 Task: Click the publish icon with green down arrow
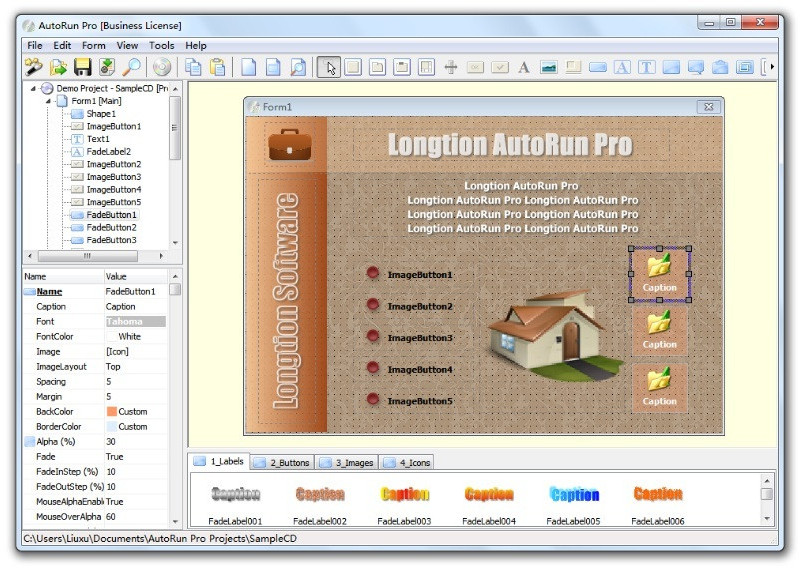point(107,67)
